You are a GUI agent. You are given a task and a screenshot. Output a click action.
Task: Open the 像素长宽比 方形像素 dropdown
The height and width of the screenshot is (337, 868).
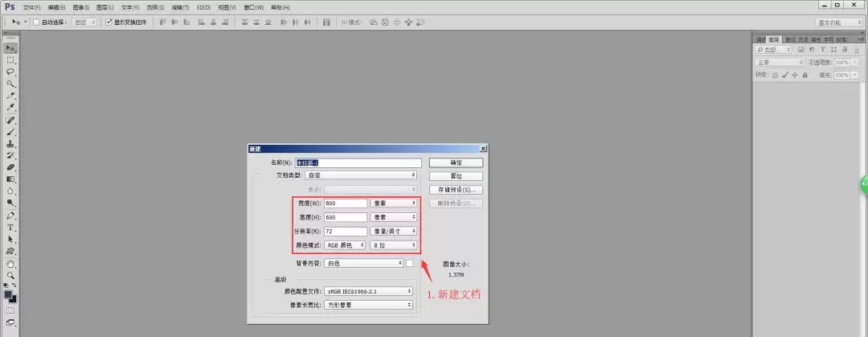pos(369,305)
